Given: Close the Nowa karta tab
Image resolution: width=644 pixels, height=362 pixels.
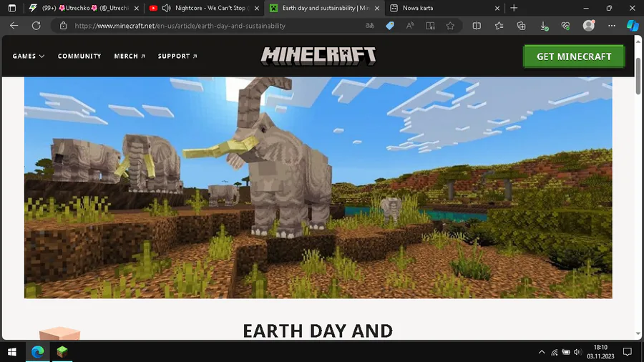Looking at the screenshot, I should tap(497, 8).
